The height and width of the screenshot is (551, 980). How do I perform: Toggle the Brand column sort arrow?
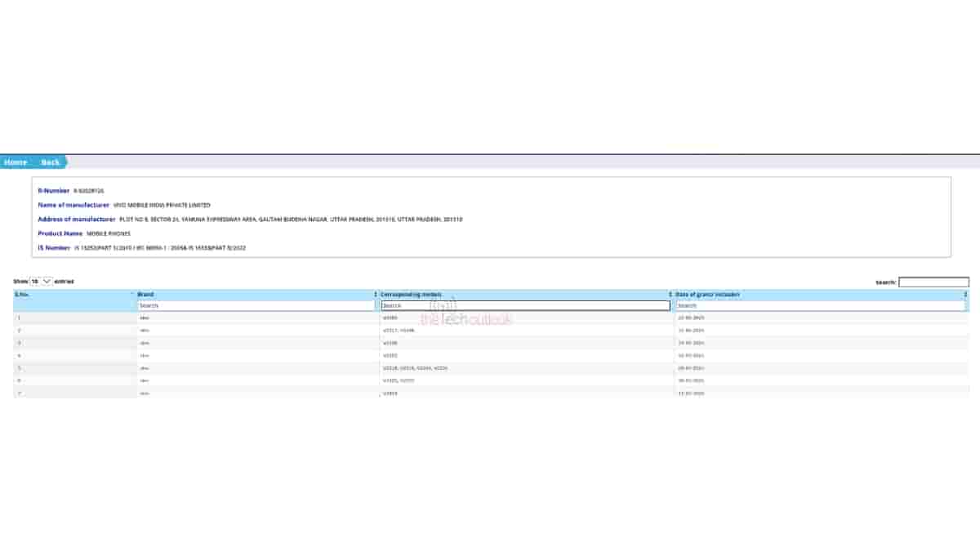pos(376,294)
